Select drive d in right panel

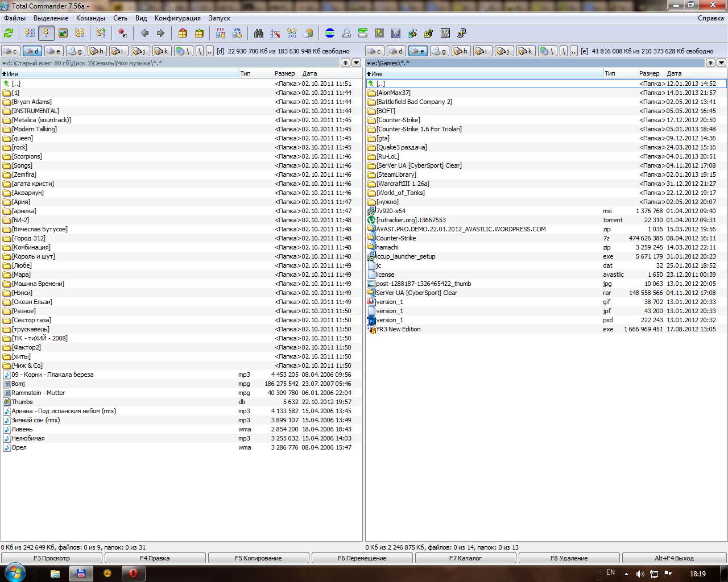click(x=396, y=51)
